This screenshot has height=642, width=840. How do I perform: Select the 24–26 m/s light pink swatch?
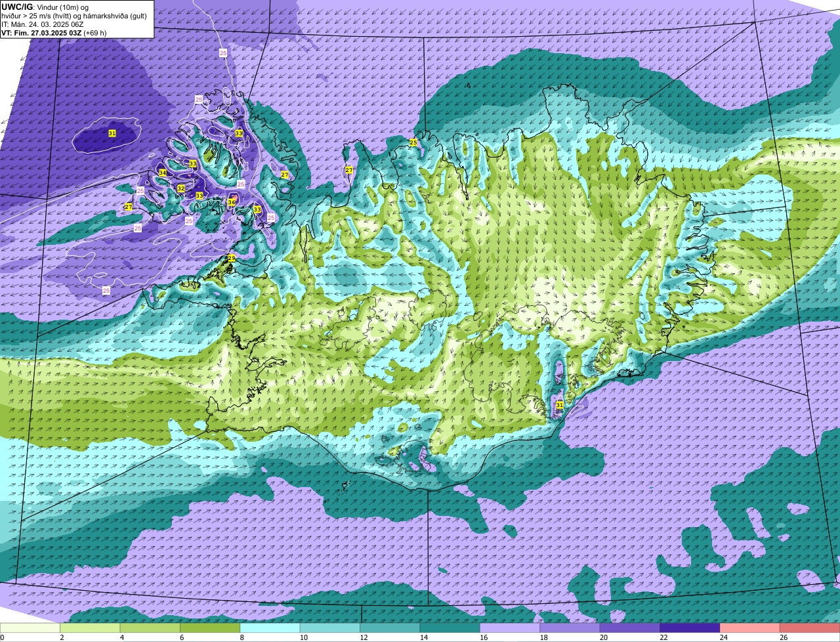coord(750,628)
